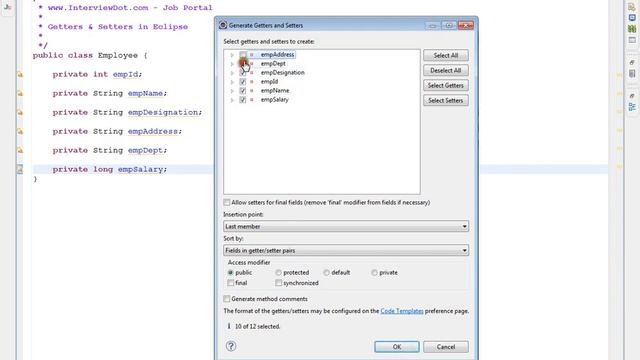Click the warning marker beside empDesignation line

20,113
